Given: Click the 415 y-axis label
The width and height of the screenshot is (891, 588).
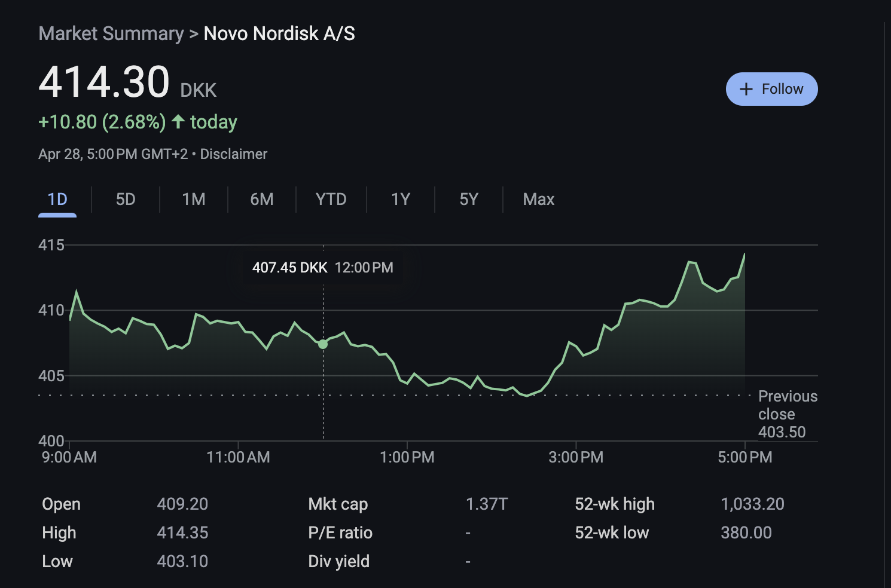Looking at the screenshot, I should (x=51, y=245).
